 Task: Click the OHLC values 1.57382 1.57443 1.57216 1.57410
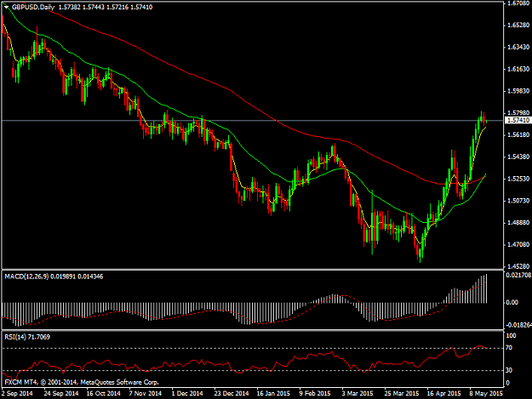point(106,7)
